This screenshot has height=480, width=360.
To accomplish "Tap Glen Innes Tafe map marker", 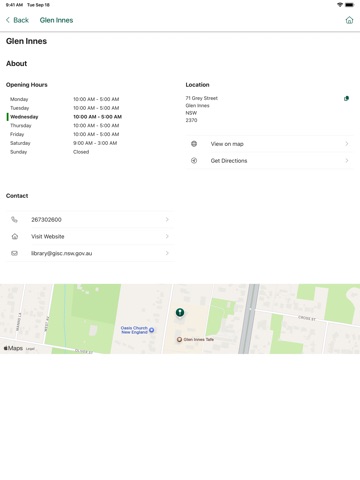I will click(x=179, y=339).
